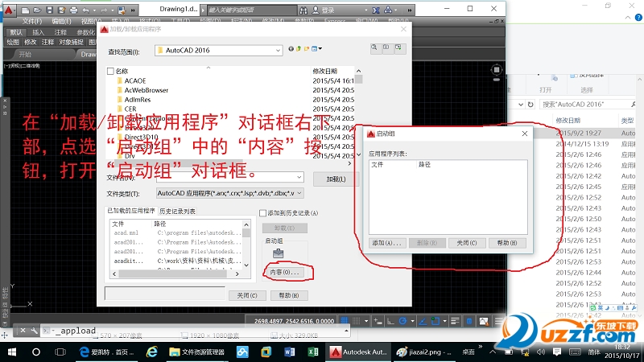Screen dimensions: 644x362
Task: Expand quick access toolbar overflow chevrons
Action: 133,10
